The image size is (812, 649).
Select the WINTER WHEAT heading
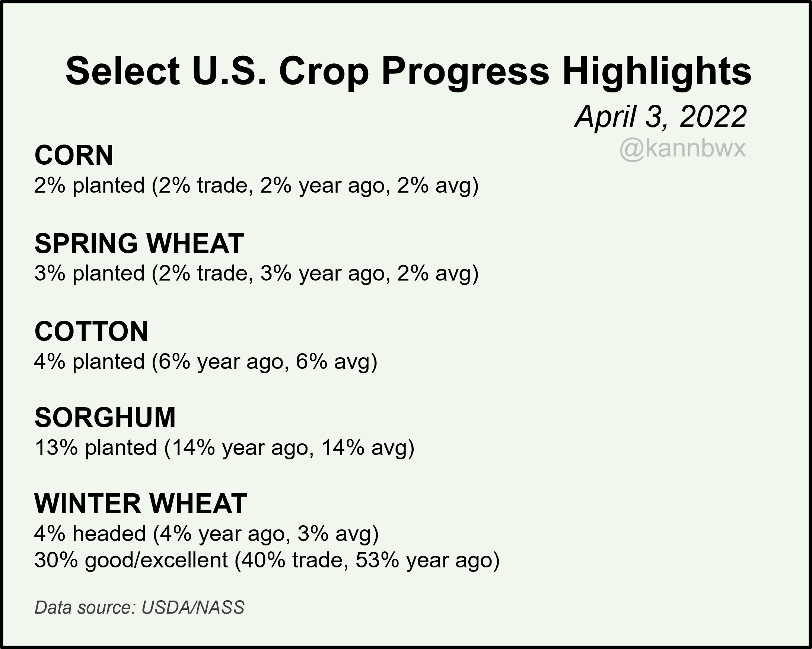(140, 504)
